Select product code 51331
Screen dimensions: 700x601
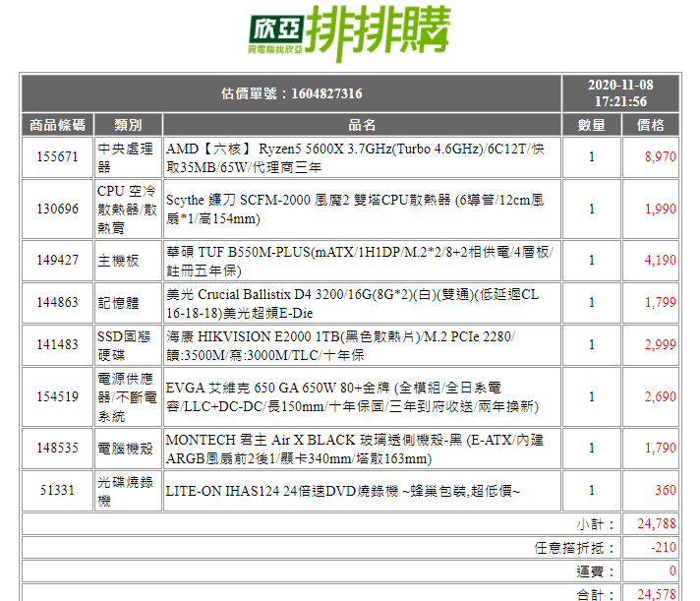pos(58,490)
